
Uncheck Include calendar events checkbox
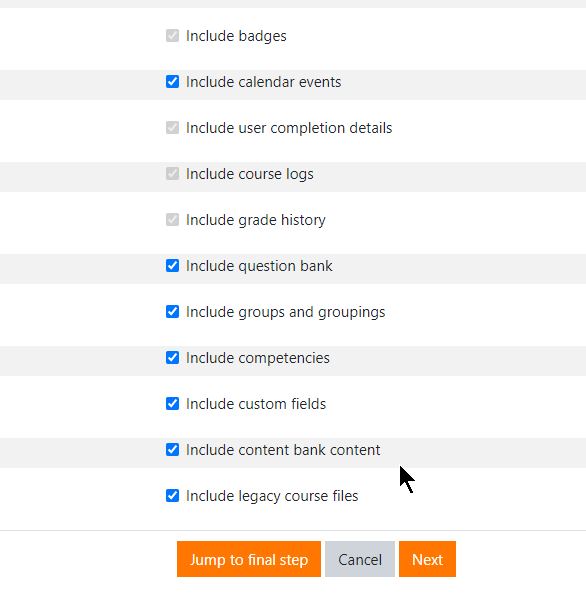pos(172,82)
